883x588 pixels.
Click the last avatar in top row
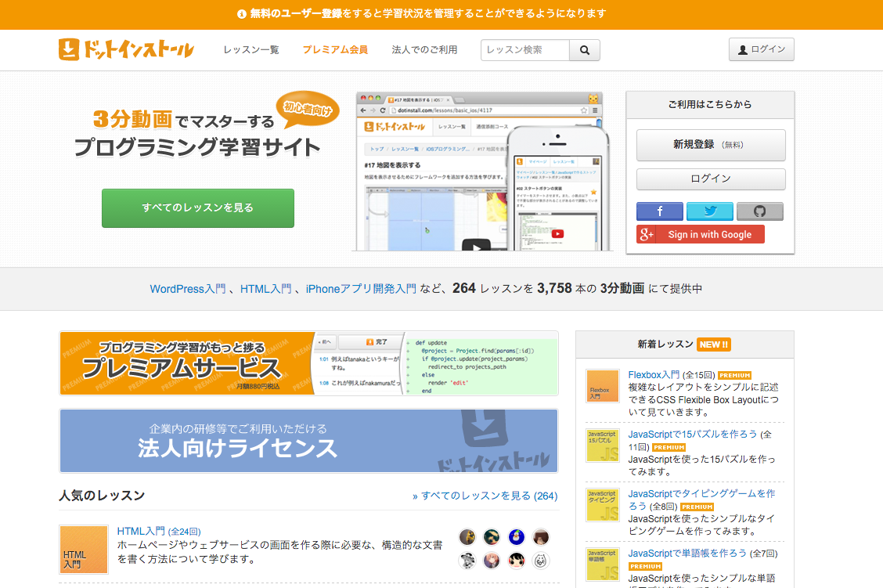[541, 537]
